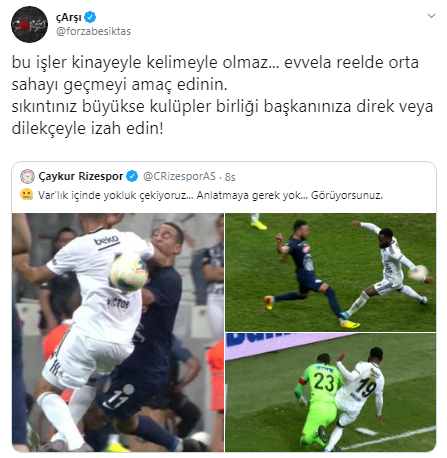Click the çArşı verified badge

90,16
